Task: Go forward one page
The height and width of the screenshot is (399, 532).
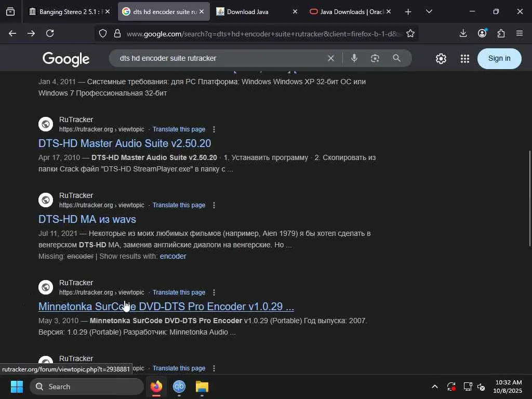Action: click(31, 33)
